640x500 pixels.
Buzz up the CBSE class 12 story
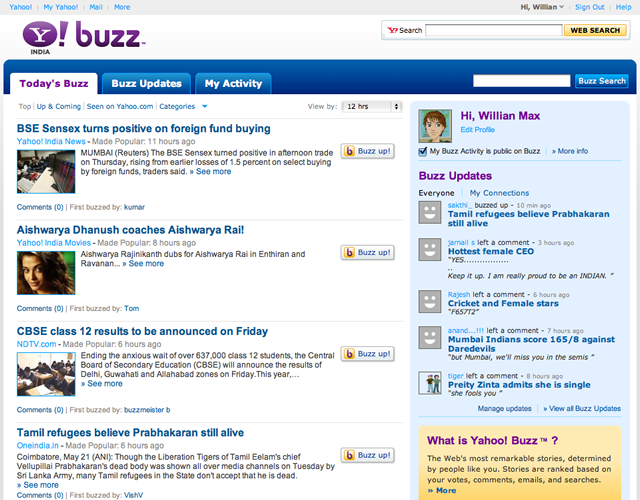(367, 354)
